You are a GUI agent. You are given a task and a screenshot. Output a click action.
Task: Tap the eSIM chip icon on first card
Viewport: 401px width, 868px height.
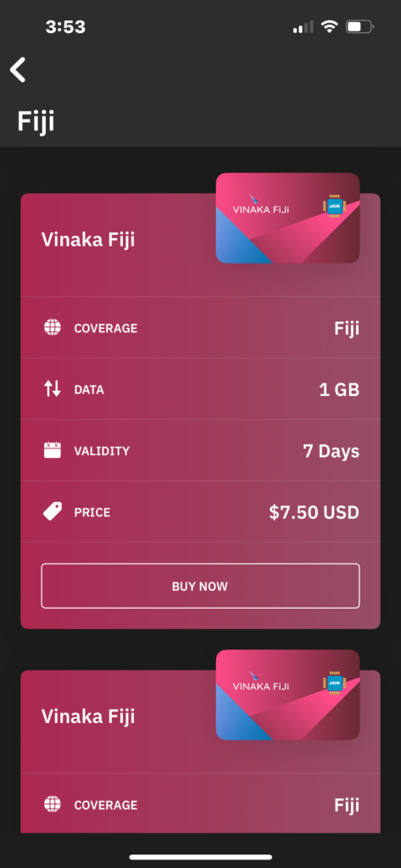coord(333,206)
